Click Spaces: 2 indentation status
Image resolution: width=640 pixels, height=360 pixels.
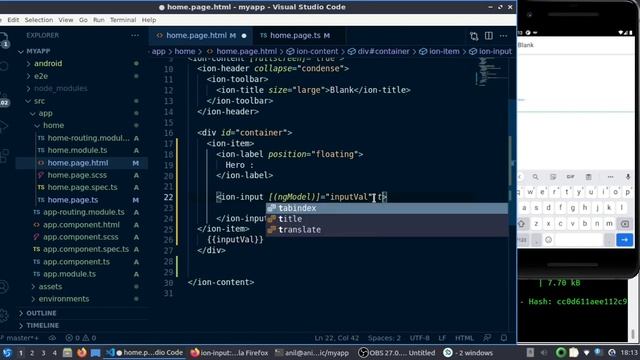coord(384,338)
